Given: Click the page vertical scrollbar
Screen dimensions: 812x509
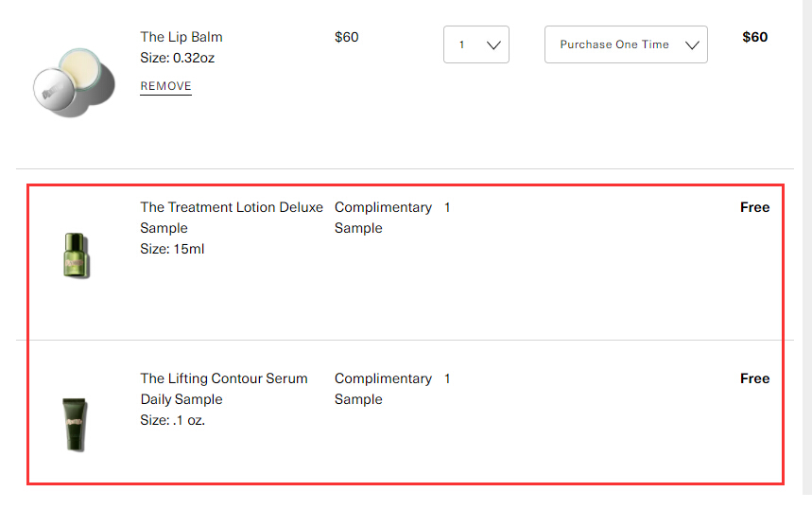Looking at the screenshot, I should pos(807,247).
